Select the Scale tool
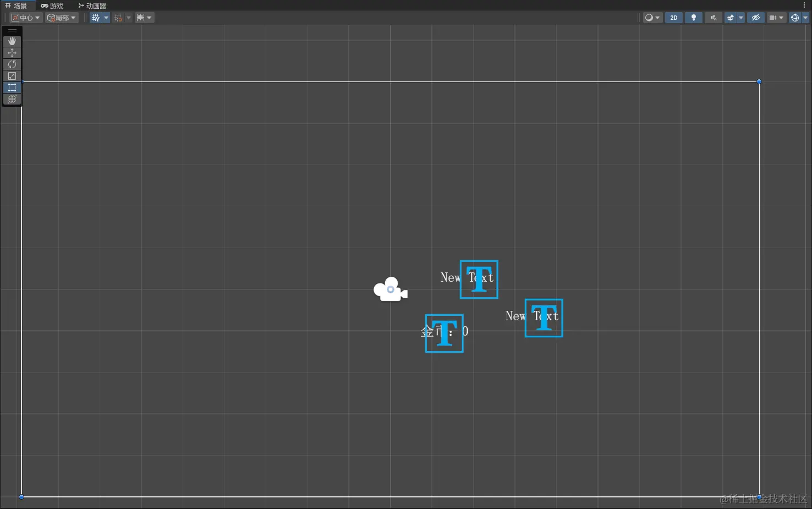This screenshot has height=509, width=812. pyautogui.click(x=12, y=76)
